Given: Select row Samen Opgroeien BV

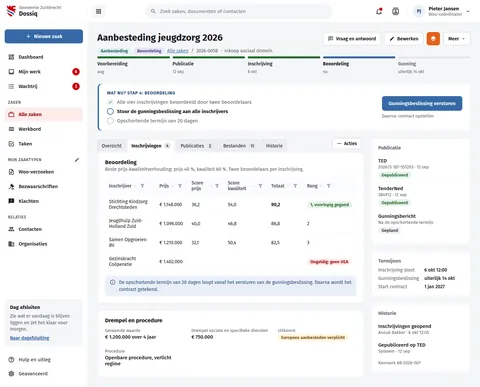Looking at the screenshot, I should pos(230,242).
